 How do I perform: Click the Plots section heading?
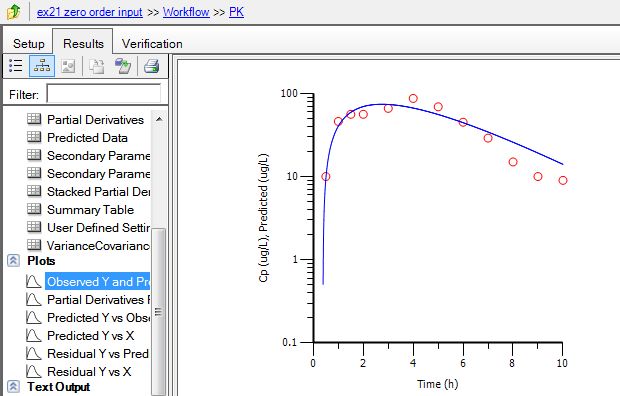click(41, 261)
